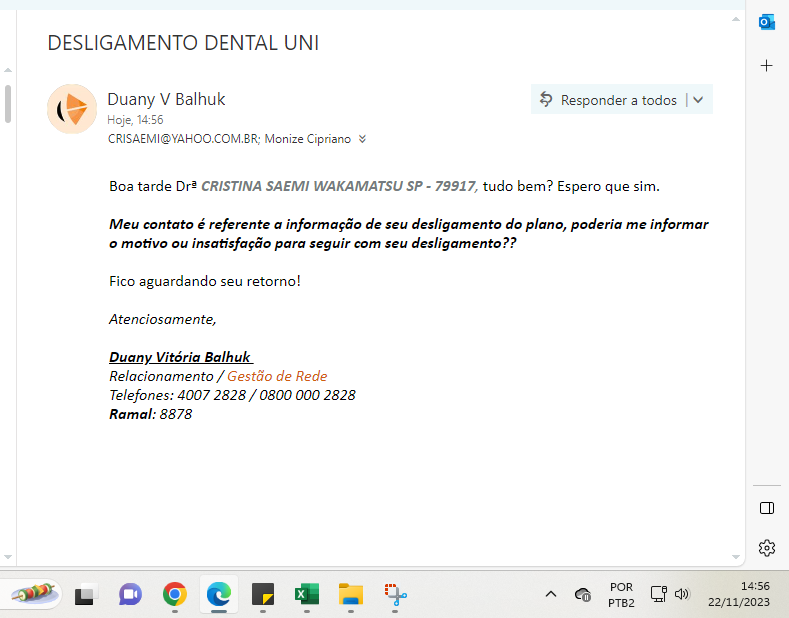The width and height of the screenshot is (789, 618).
Task: Click message pane scroll up arrow
Action: [736, 19]
